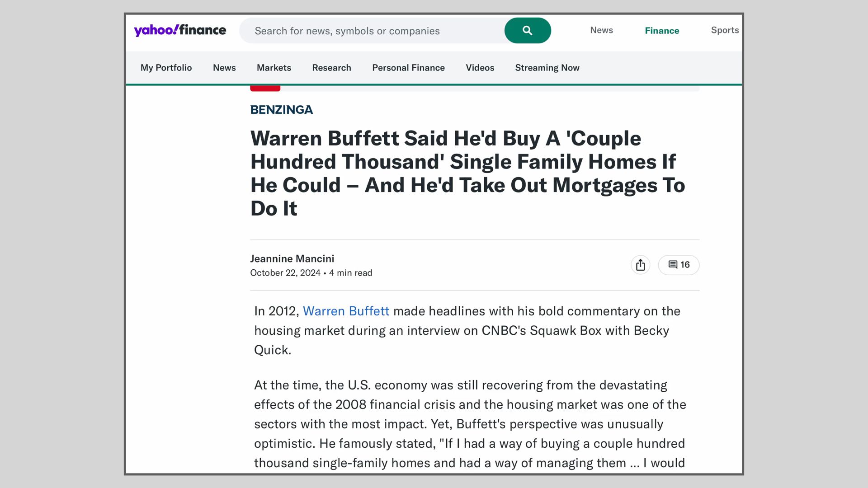Go to the Sports top link
The image size is (868, 488).
click(725, 30)
